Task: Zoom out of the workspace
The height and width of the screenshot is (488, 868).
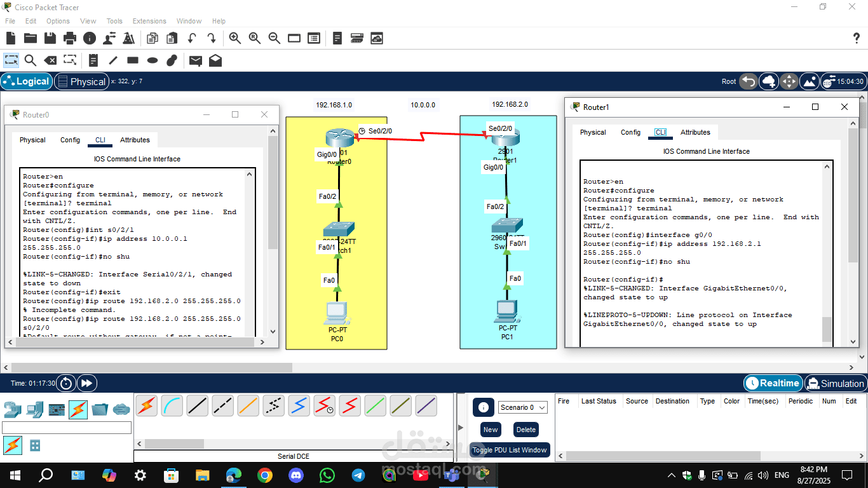Action: point(275,38)
